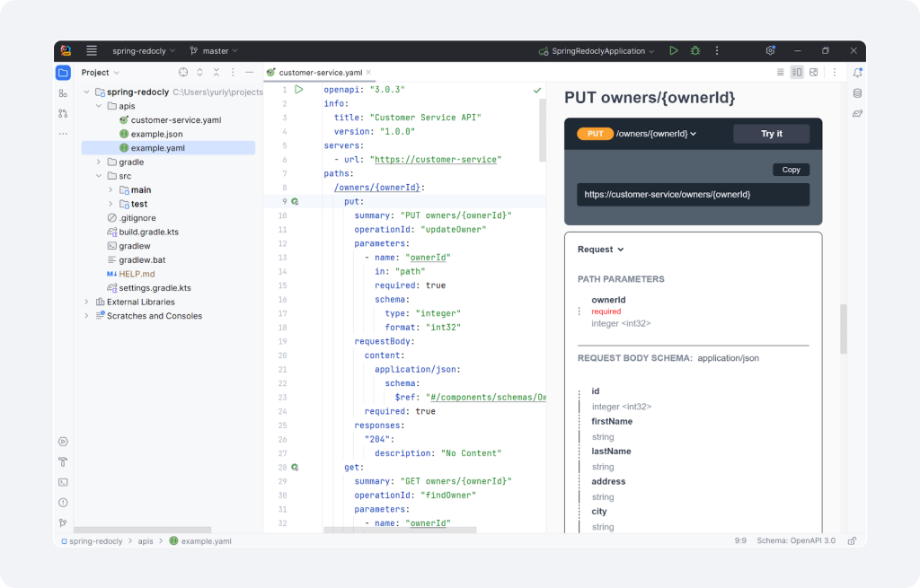Viewport: 920px width, 588px height.
Task: Select build.gradle.kts in the project tree
Action: (x=148, y=233)
